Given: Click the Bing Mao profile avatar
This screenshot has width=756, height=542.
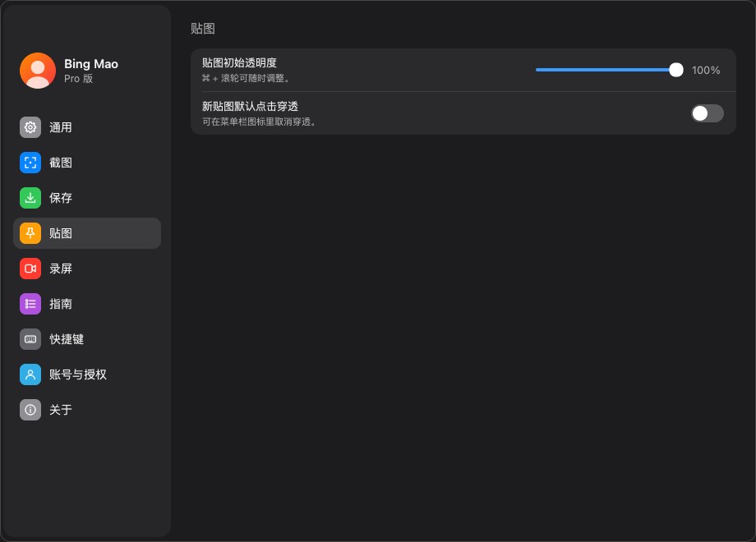Looking at the screenshot, I should (38, 71).
